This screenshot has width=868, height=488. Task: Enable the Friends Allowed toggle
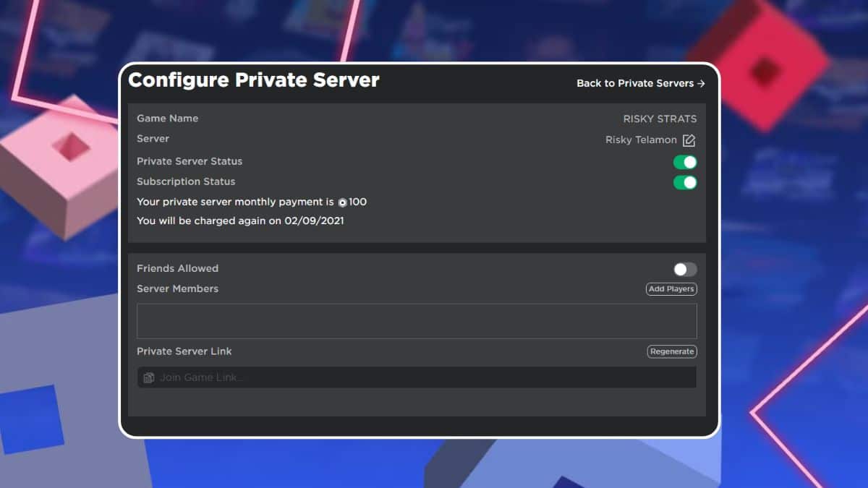[685, 270]
